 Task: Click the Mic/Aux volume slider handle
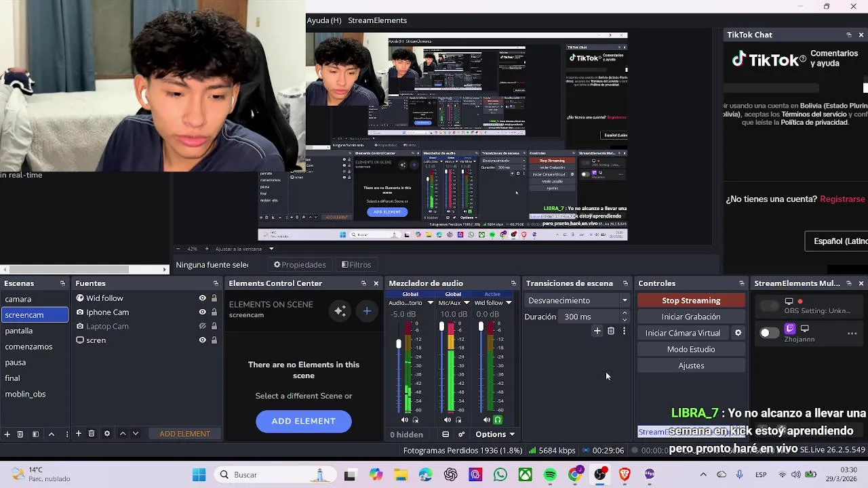tap(441, 326)
